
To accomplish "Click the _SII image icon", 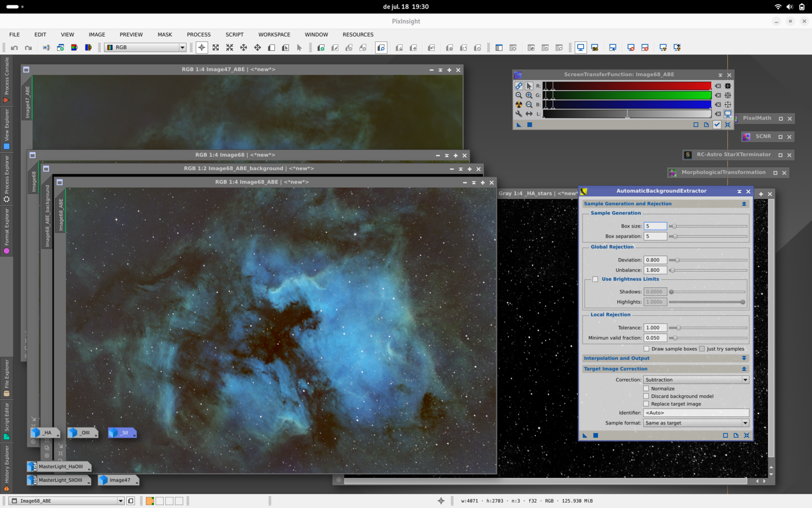I will (x=123, y=433).
